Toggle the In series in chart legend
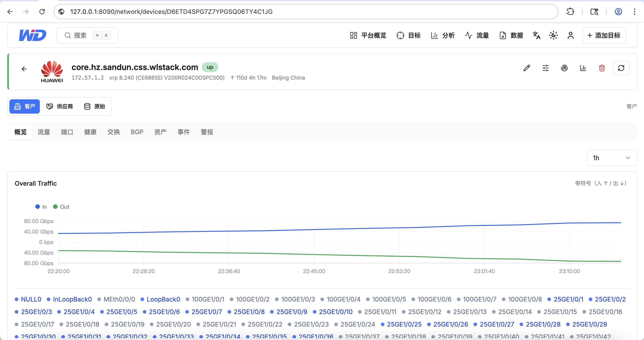644x340 pixels. point(41,207)
